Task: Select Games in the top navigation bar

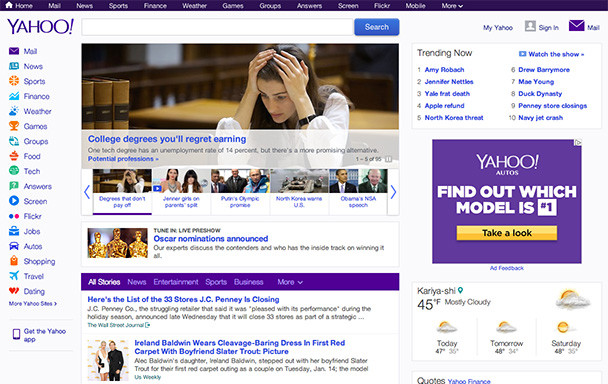Action: (233, 6)
